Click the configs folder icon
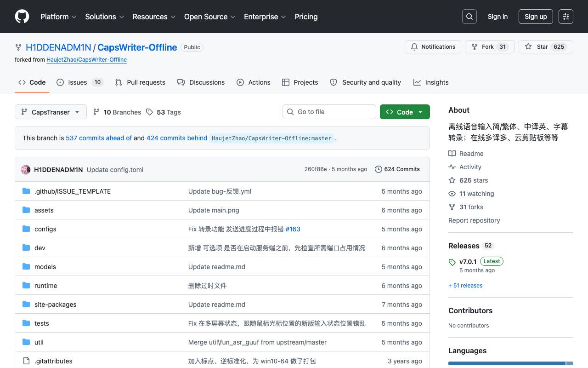 pos(26,229)
